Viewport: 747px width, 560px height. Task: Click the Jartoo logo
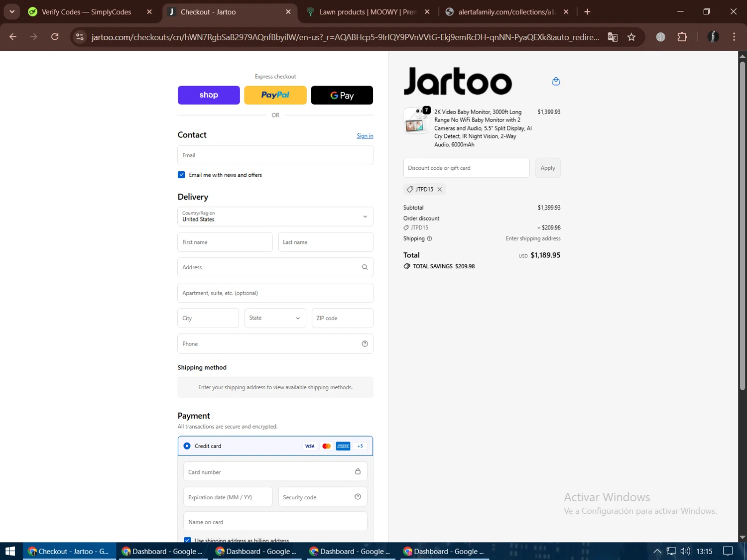coord(458,81)
